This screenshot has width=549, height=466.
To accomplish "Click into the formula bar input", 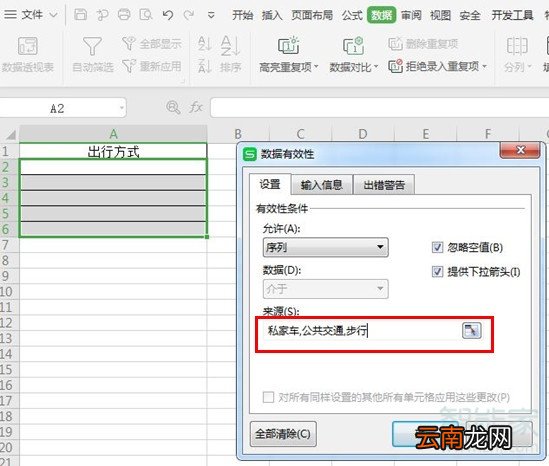I will (x=380, y=108).
